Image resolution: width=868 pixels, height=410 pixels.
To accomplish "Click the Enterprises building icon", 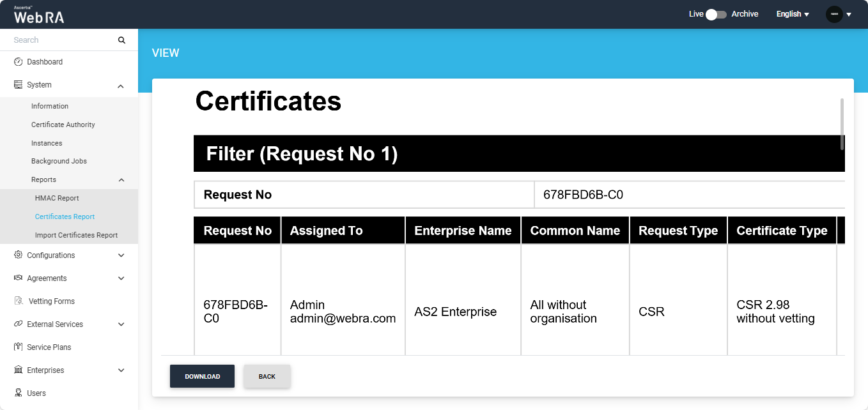I will pos(18,370).
